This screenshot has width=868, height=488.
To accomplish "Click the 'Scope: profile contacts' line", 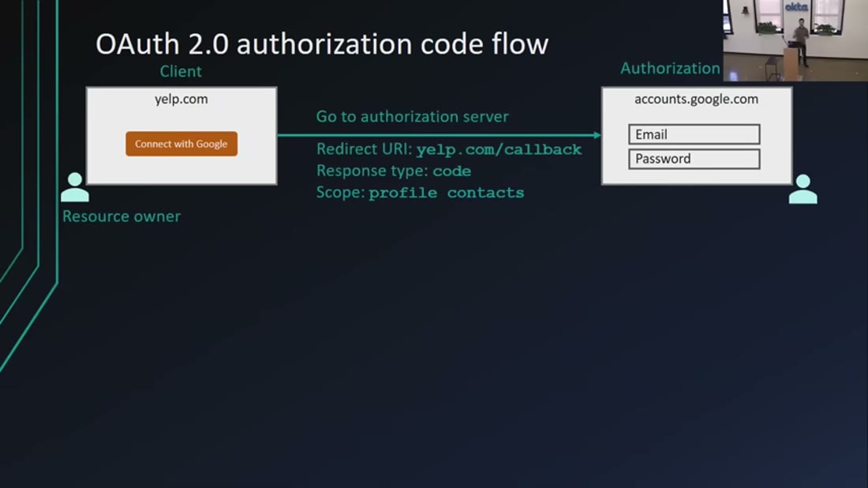I will click(420, 192).
